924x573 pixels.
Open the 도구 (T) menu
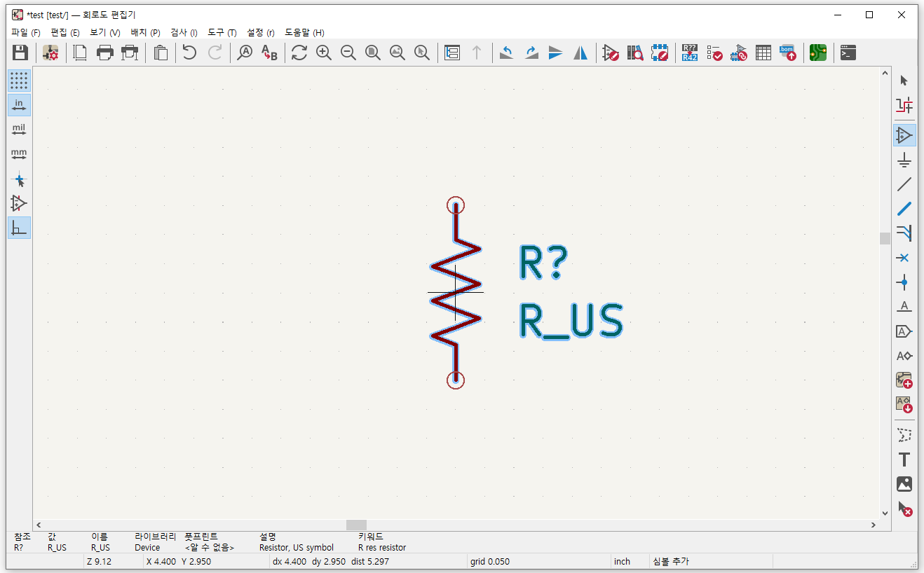pos(222,32)
